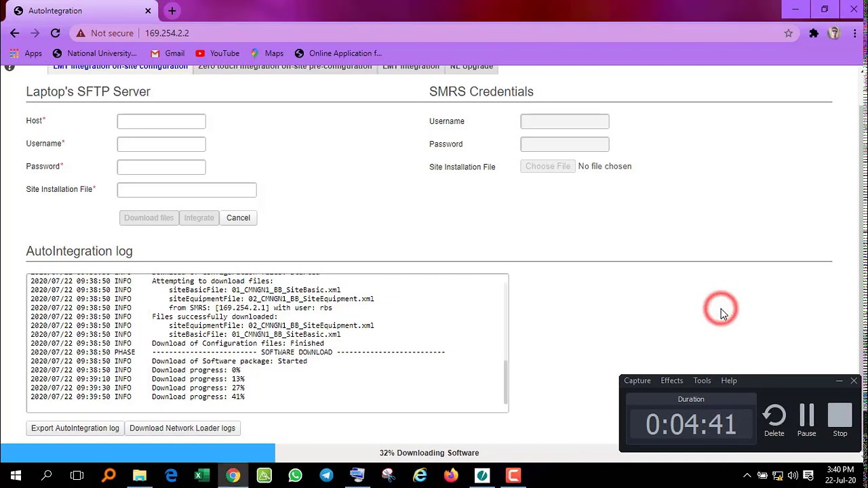
Task: Stop the screen recording
Action: (x=840, y=421)
